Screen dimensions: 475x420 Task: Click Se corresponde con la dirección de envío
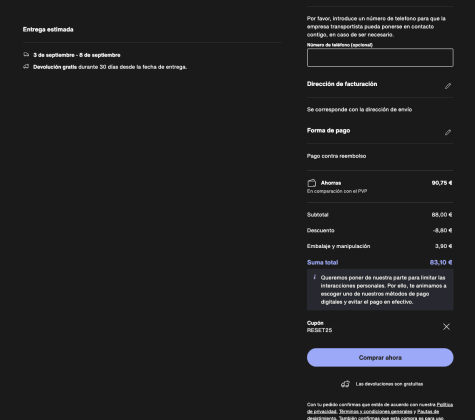[359, 110]
